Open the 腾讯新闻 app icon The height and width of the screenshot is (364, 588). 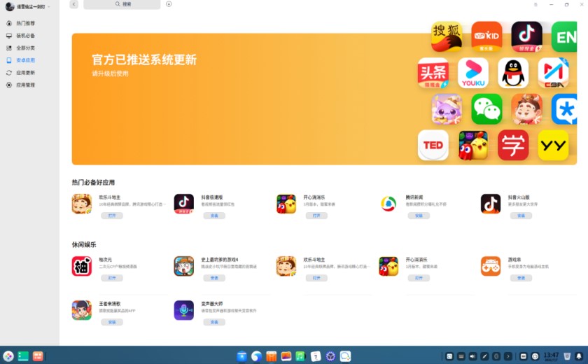point(388,204)
